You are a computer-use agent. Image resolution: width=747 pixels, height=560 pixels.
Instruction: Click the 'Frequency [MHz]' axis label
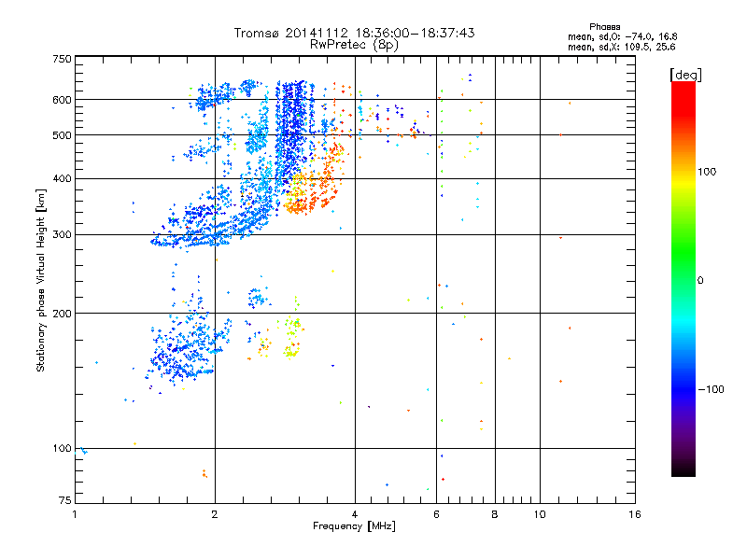pyautogui.click(x=354, y=526)
